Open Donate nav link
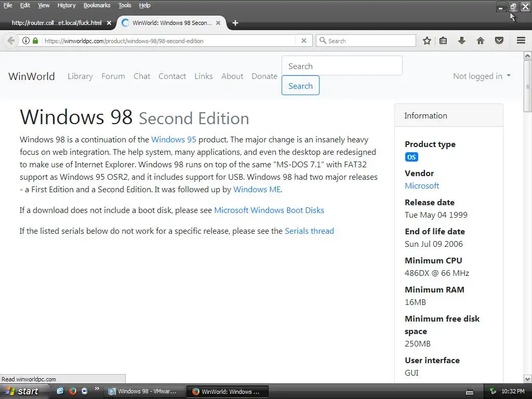This screenshot has height=399, width=532. click(x=264, y=76)
